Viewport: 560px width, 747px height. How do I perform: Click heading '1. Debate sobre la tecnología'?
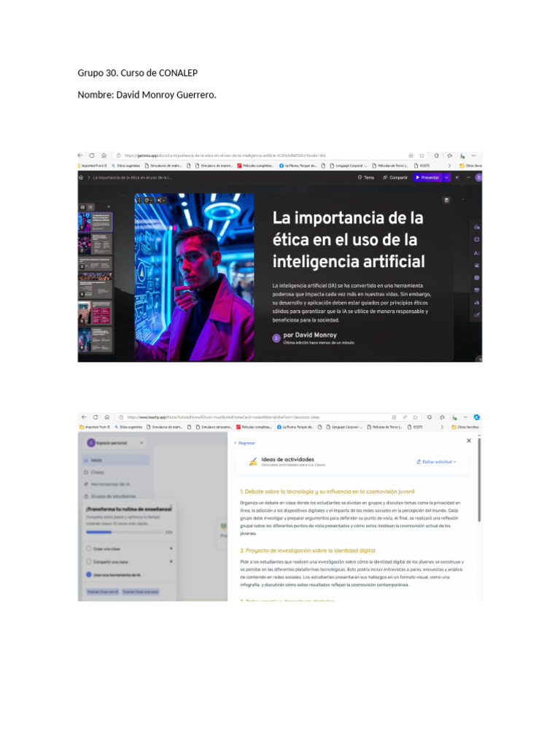click(x=327, y=491)
